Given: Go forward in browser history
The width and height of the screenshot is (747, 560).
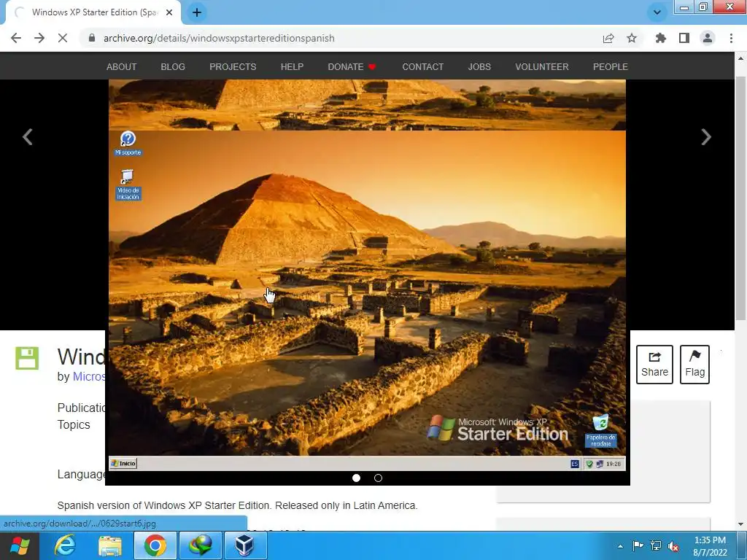Looking at the screenshot, I should coord(39,38).
